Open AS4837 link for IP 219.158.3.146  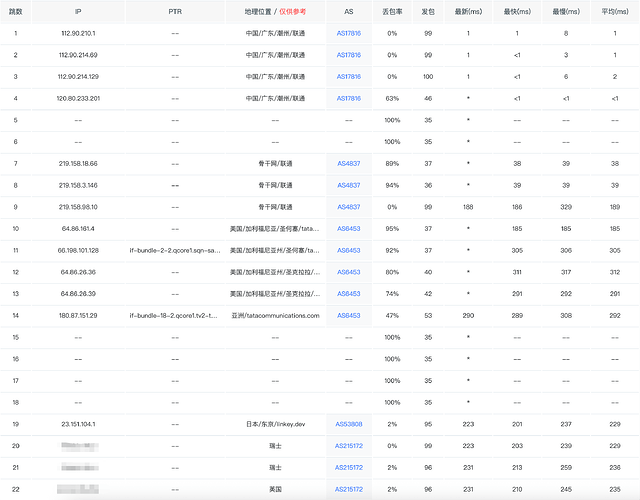click(349, 185)
